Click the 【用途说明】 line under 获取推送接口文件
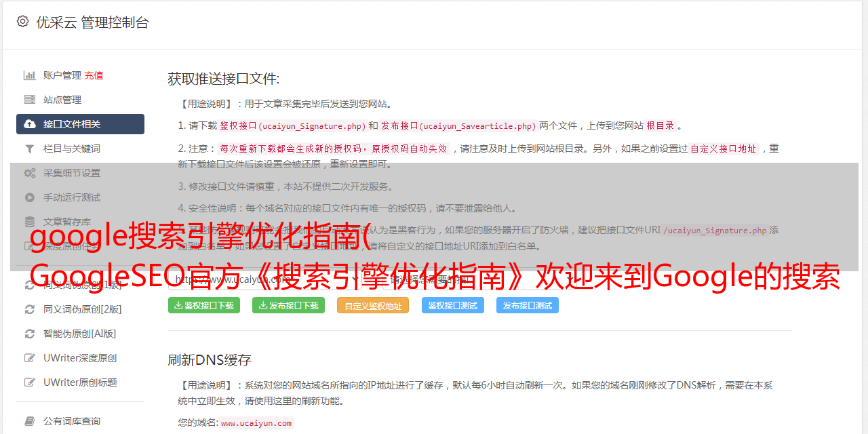Screen dimensions: 868x434 coord(285,104)
